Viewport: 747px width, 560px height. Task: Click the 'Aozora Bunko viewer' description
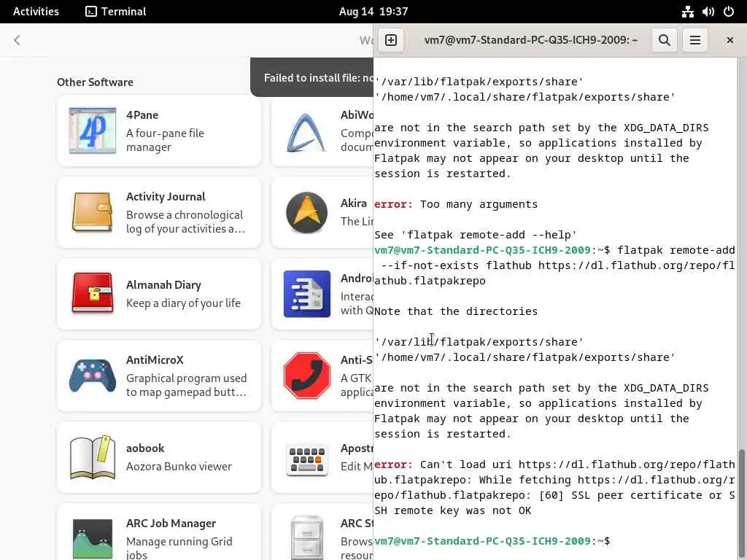[x=179, y=467]
